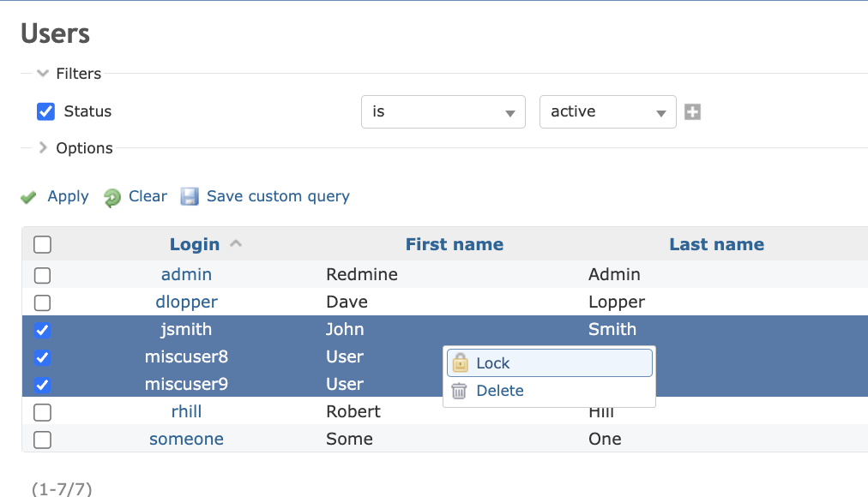Image resolution: width=868 pixels, height=497 pixels.
Task: Sort users by the First name column
Action: tap(455, 244)
